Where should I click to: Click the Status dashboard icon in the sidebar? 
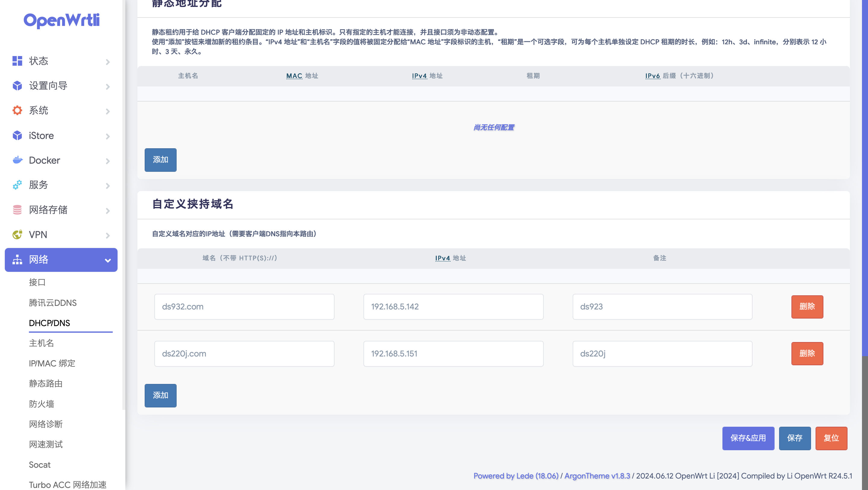click(x=17, y=61)
